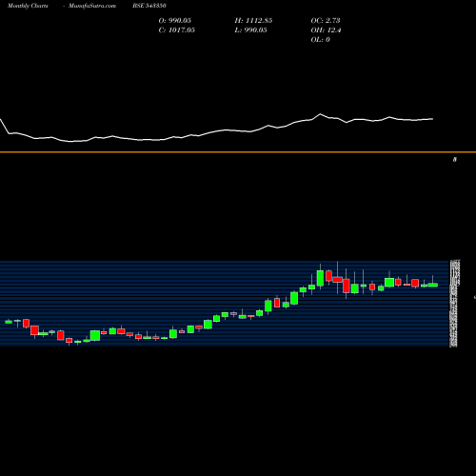Select the low value L: 990.05

pyautogui.click(x=251, y=30)
